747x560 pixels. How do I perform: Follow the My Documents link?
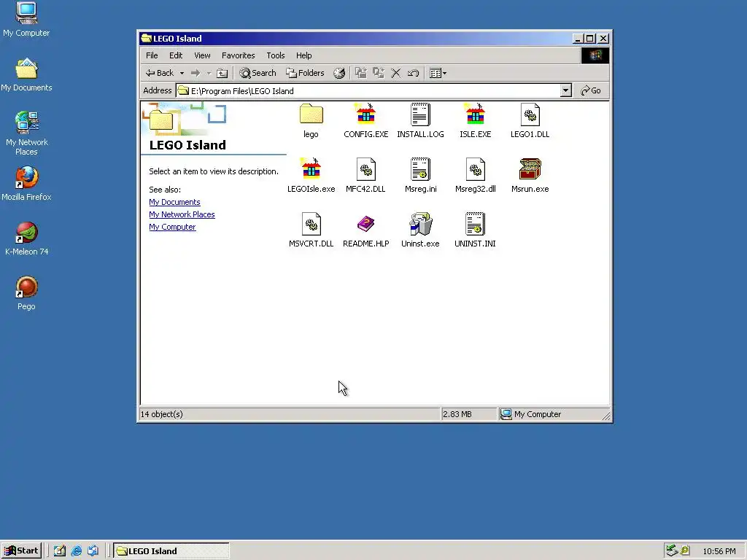[174, 202]
